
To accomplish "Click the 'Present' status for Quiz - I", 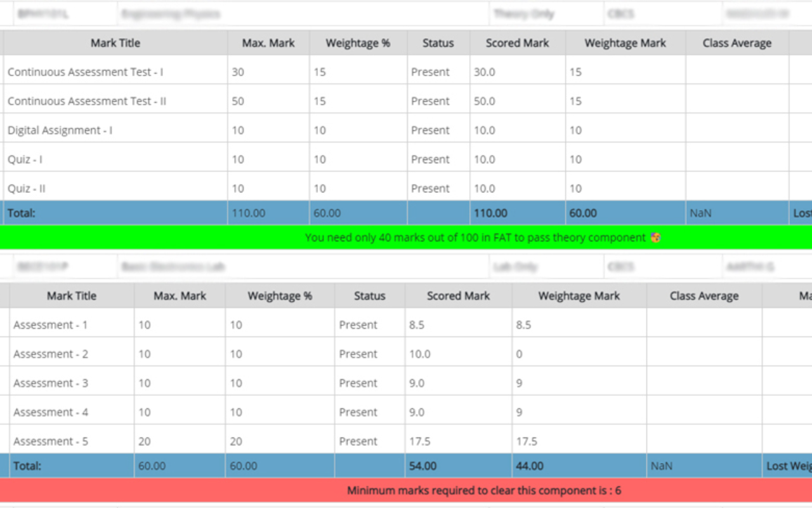I will 430,160.
